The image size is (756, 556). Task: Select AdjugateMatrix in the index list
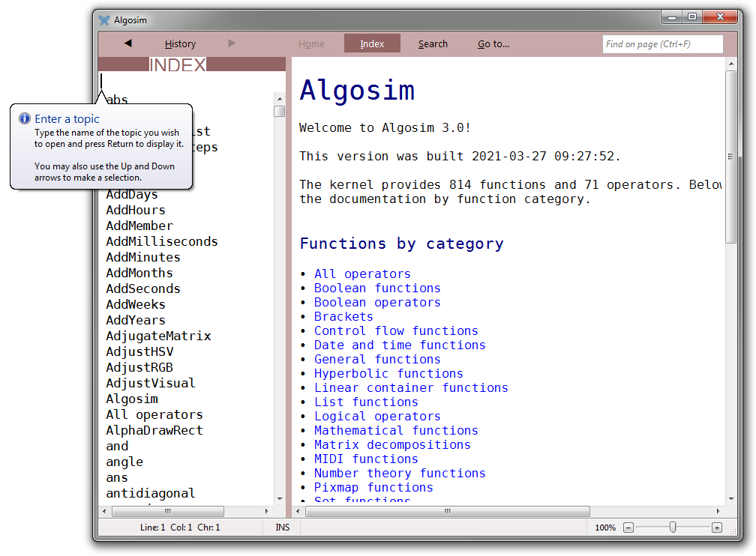tap(158, 336)
